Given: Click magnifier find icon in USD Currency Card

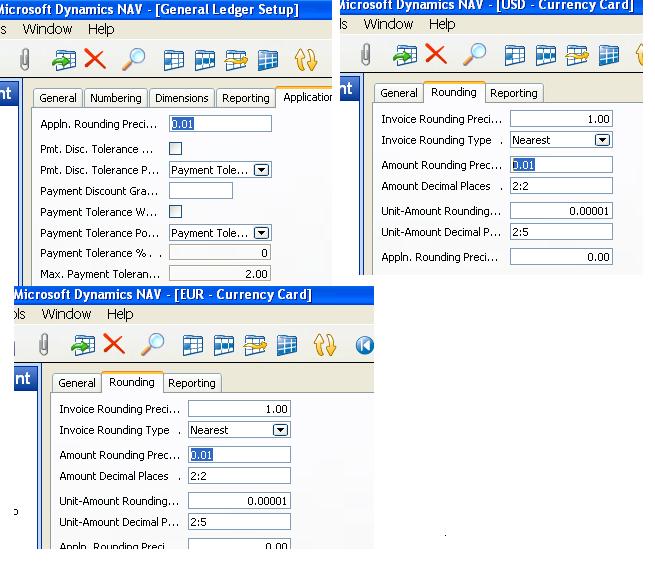Looking at the screenshot, I should [475, 54].
